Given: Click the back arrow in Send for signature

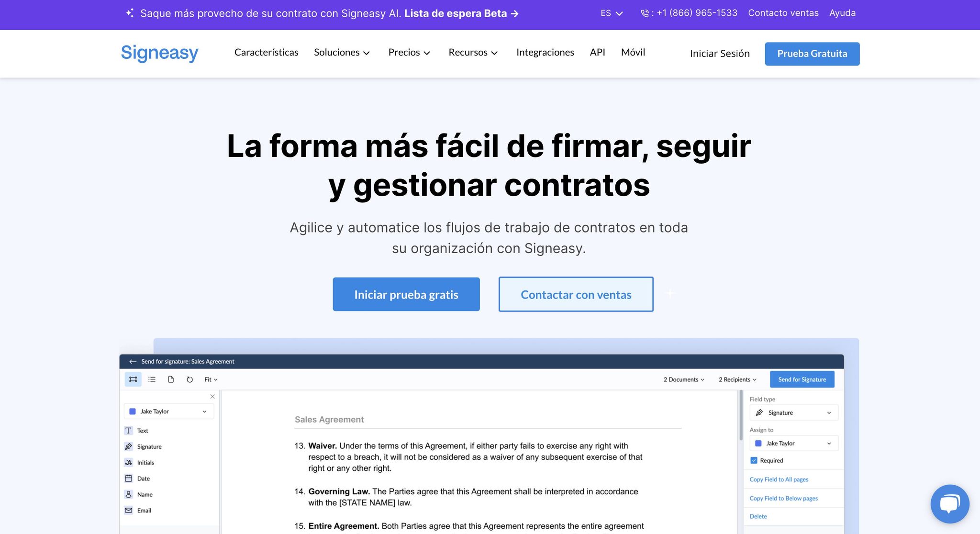Looking at the screenshot, I should pyautogui.click(x=133, y=362).
